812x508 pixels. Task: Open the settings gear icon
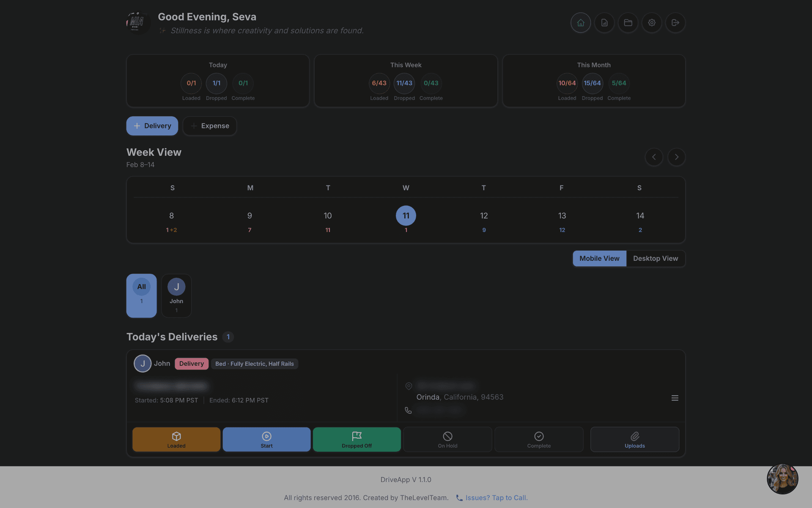coord(651,23)
